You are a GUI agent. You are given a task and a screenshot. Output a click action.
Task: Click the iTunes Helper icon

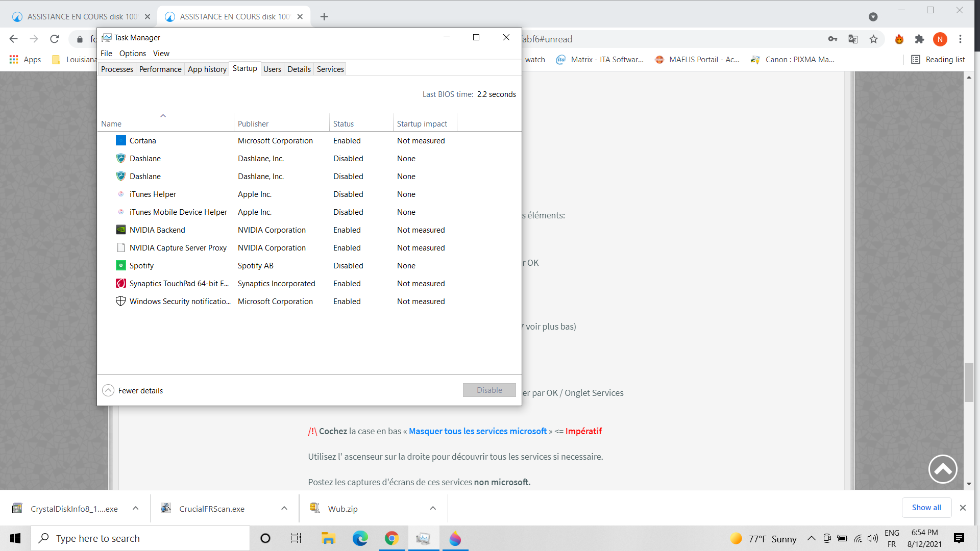[x=120, y=194]
